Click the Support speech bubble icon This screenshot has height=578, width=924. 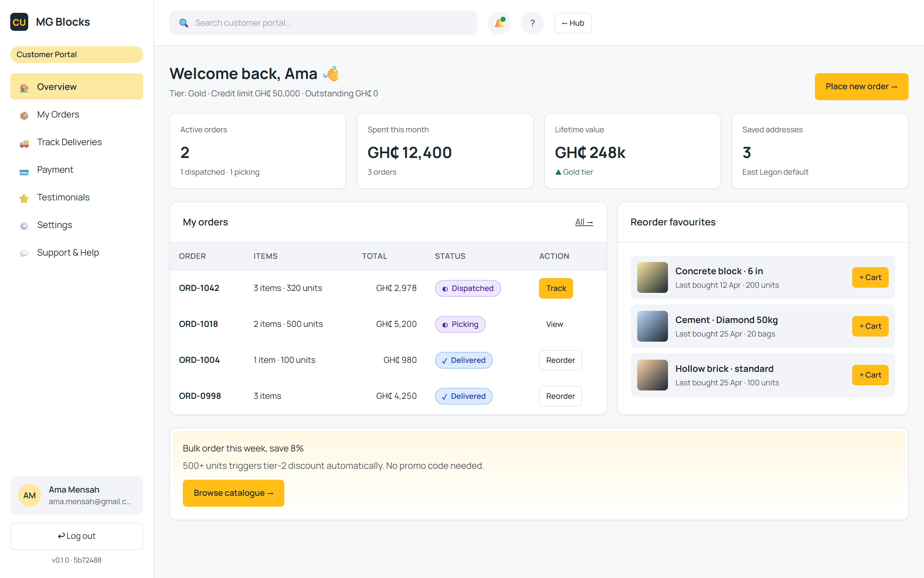point(24,253)
